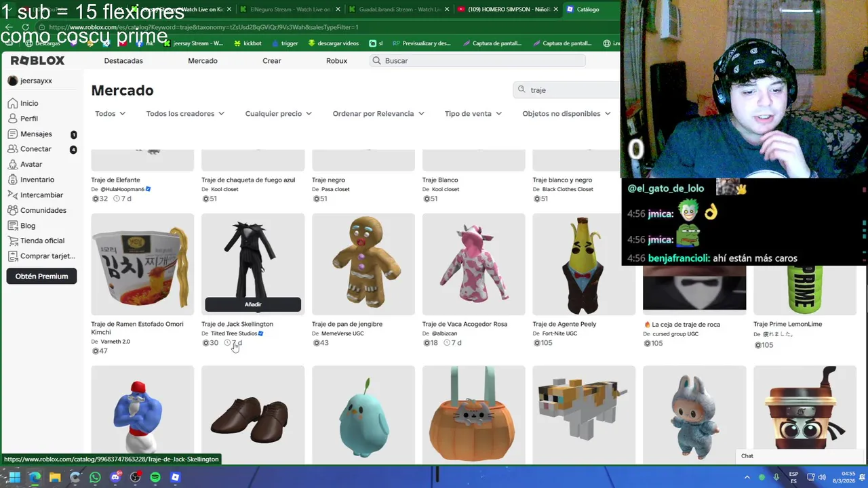868x488 pixels.
Task: Open Spotify from the taskbar
Action: pyautogui.click(x=155, y=477)
